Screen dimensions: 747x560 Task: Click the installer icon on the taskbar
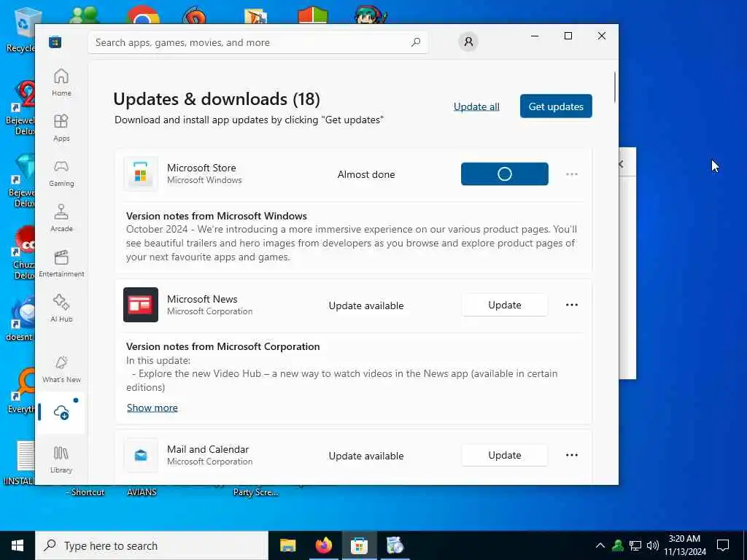[x=395, y=545]
